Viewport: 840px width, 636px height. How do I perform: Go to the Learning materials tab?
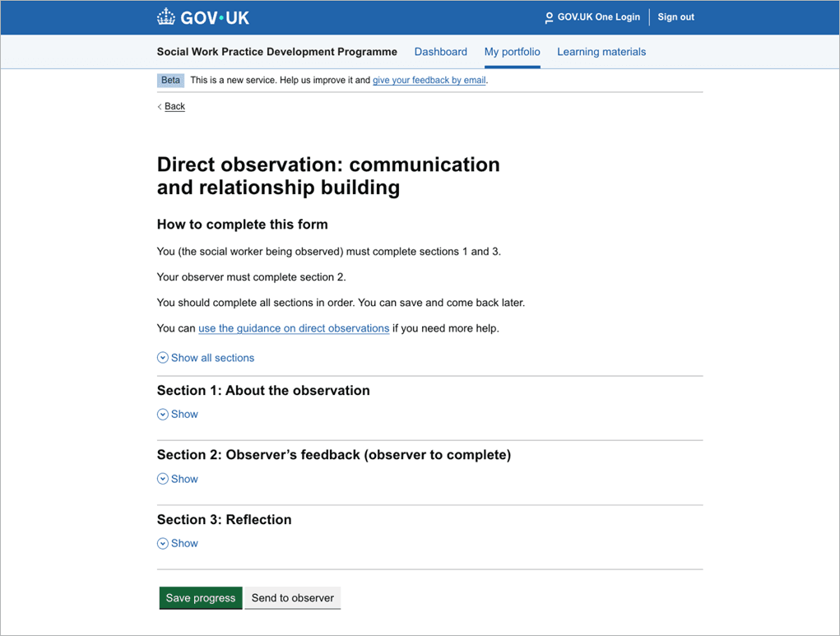(601, 52)
